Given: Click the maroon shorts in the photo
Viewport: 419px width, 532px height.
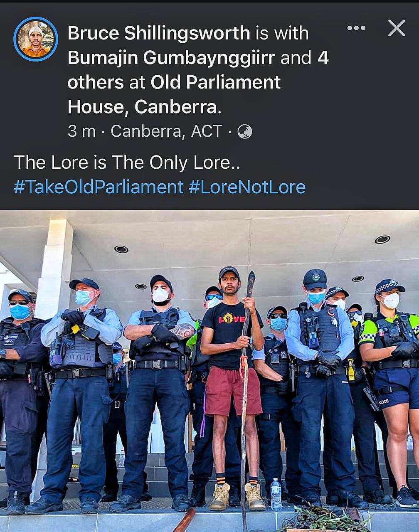Looking at the screenshot, I should tap(232, 391).
